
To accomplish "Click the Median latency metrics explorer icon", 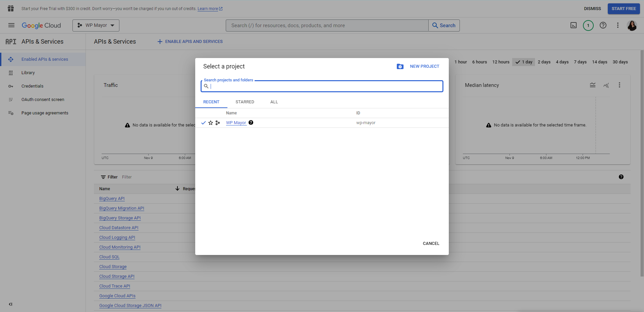I will click(606, 85).
